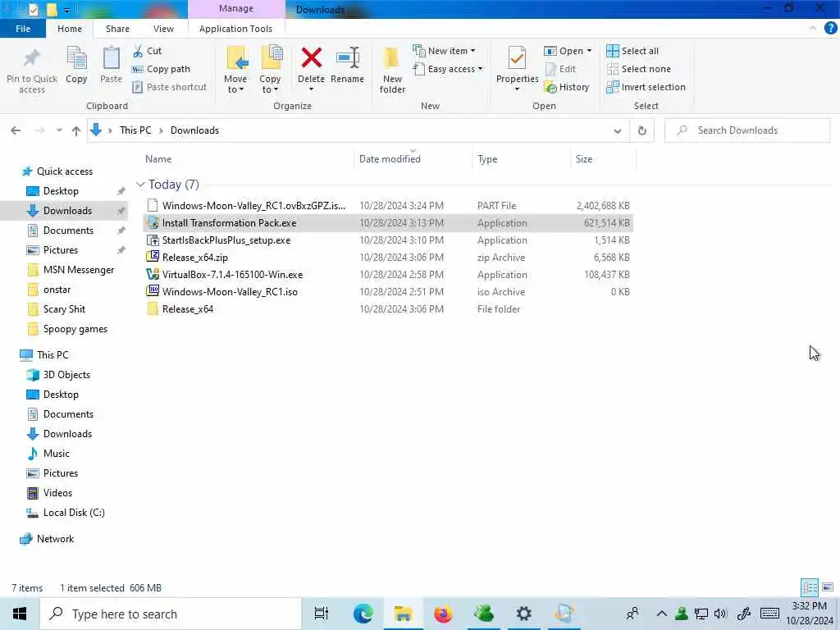Select the Release_x64 folder
This screenshot has height=630, width=840.
388,308
